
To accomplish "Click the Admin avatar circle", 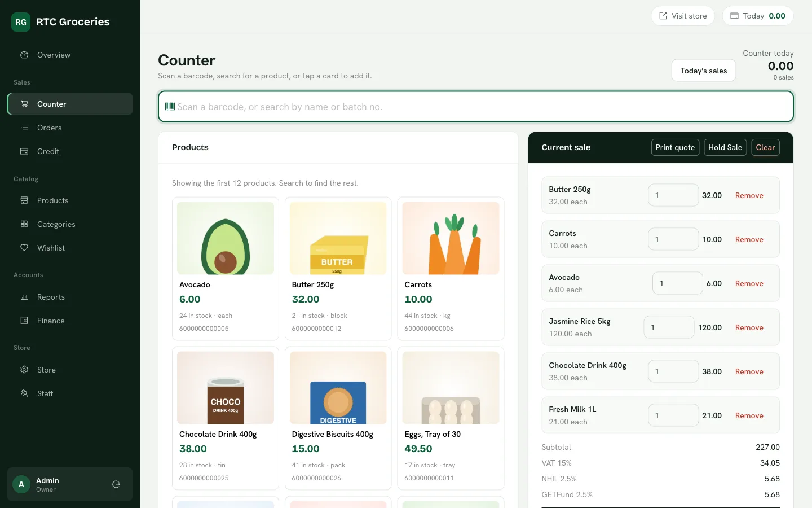I will [x=21, y=484].
